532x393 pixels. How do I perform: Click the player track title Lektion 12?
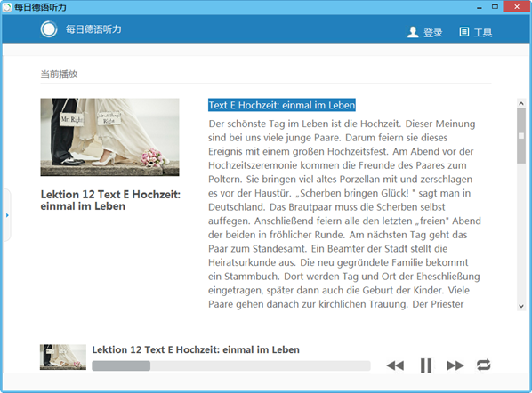(x=196, y=349)
